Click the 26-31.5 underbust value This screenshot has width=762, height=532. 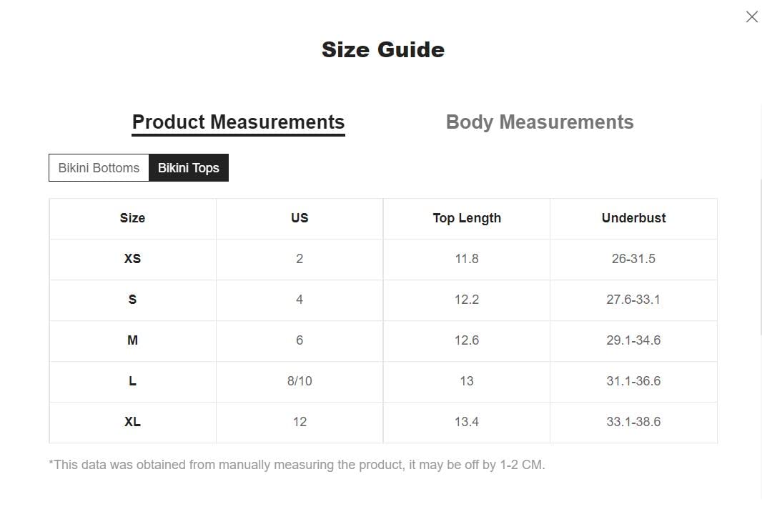pos(633,259)
